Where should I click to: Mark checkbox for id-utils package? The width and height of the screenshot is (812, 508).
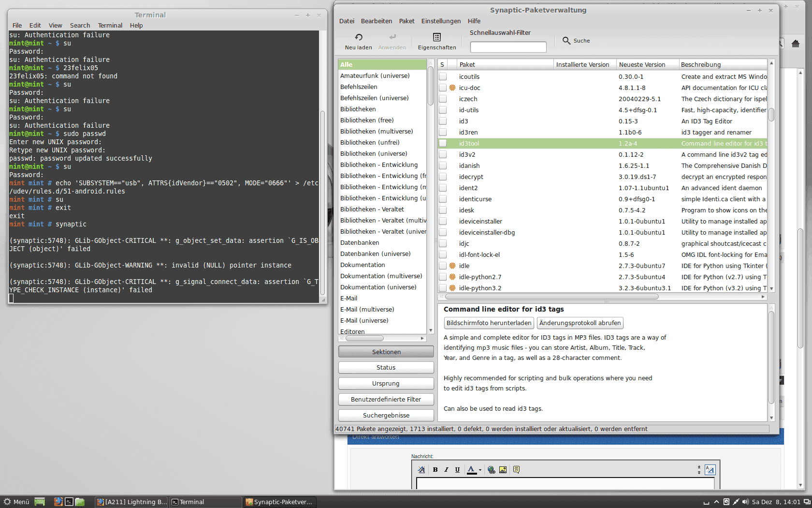(443, 110)
